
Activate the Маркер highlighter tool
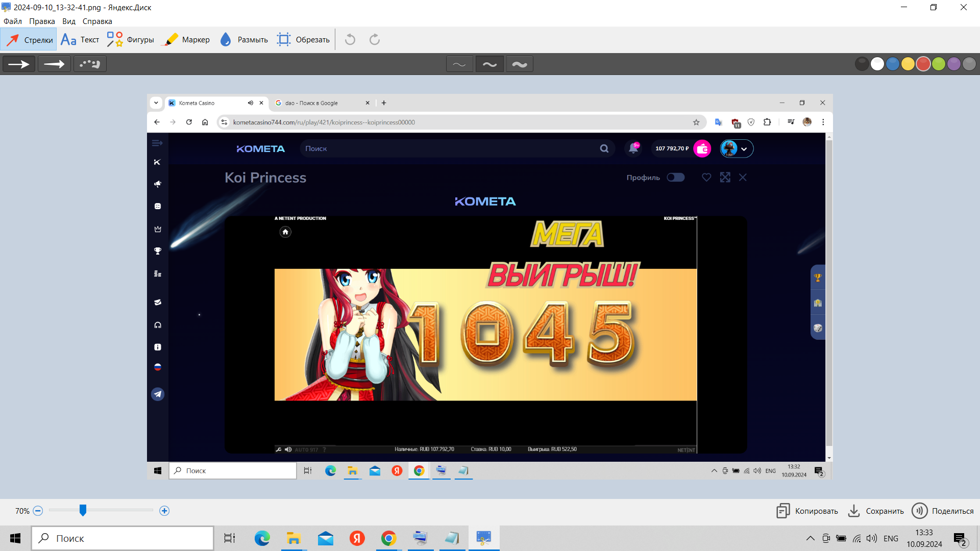click(x=186, y=40)
